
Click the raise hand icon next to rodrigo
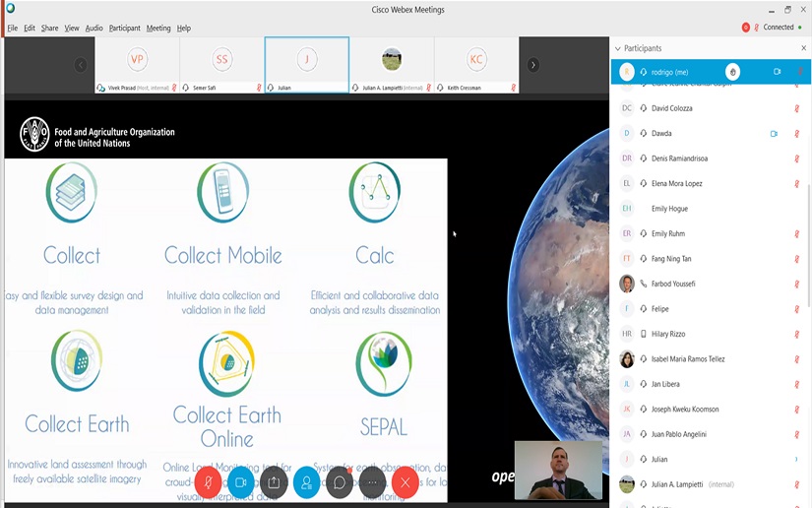click(732, 72)
